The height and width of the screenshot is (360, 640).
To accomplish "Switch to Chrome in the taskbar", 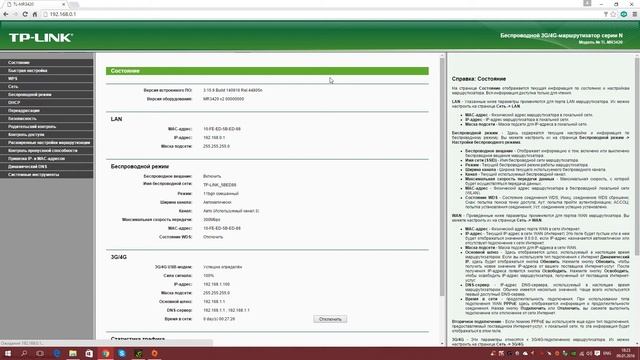I will pos(105,353).
